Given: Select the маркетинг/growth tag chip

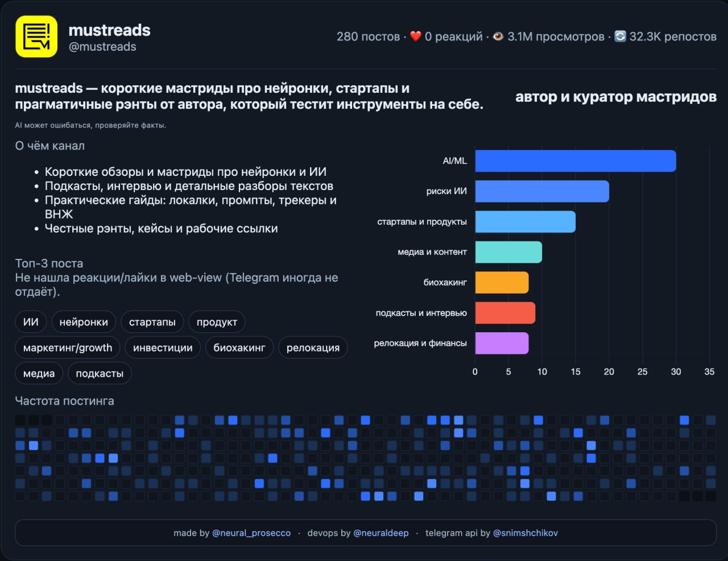Looking at the screenshot, I should tap(68, 348).
